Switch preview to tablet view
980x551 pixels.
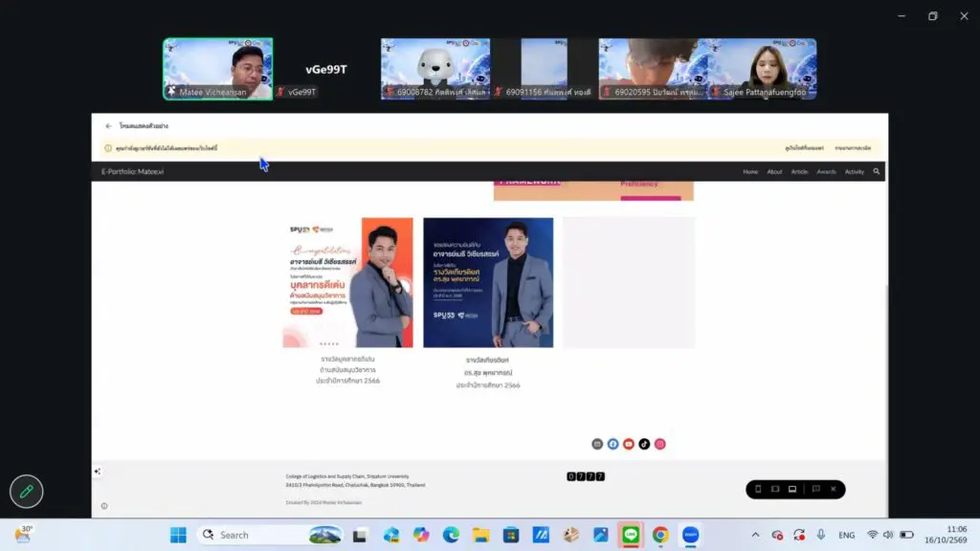(x=775, y=489)
